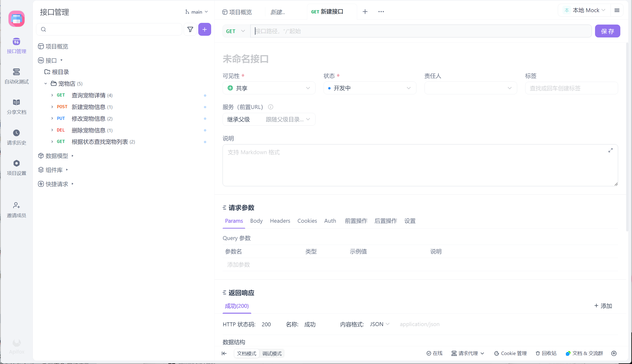
Task: Click the 接口路径 input field
Action: click(420, 31)
